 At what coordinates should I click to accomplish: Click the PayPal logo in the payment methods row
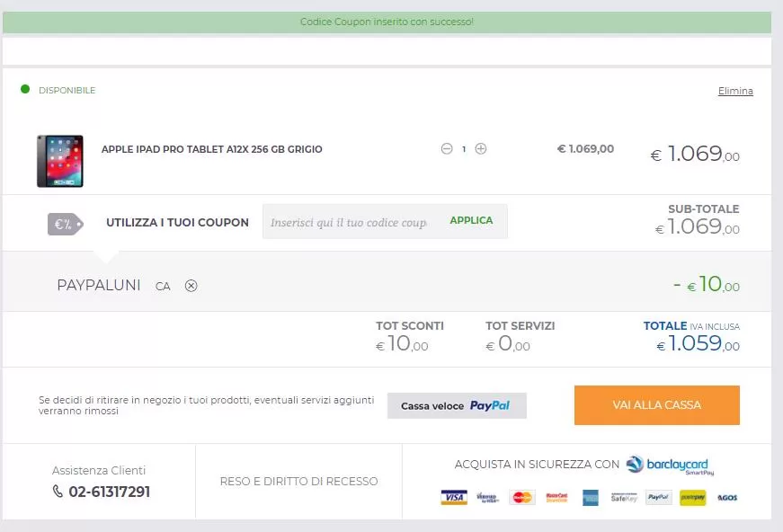click(x=658, y=498)
